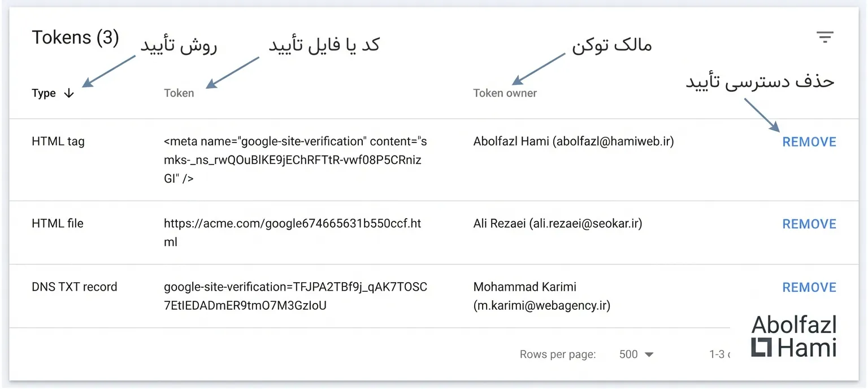Select the HTML file type cell
This screenshot has width=868, height=389.
tap(58, 223)
